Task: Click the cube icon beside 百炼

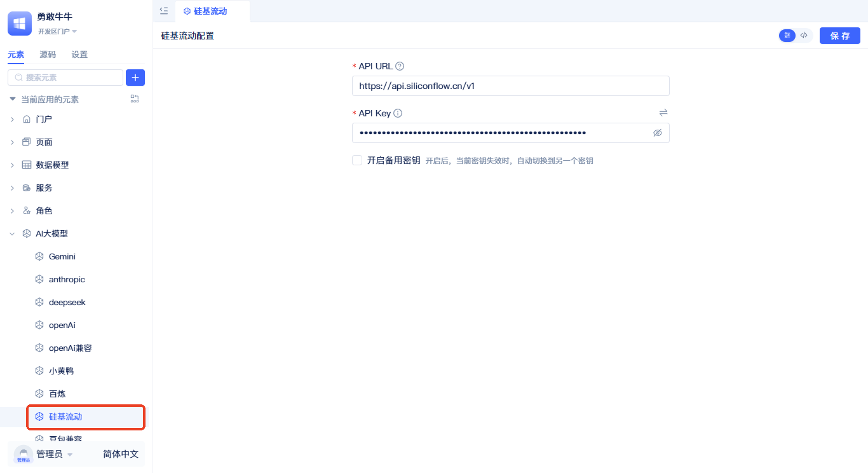Action: click(39, 394)
